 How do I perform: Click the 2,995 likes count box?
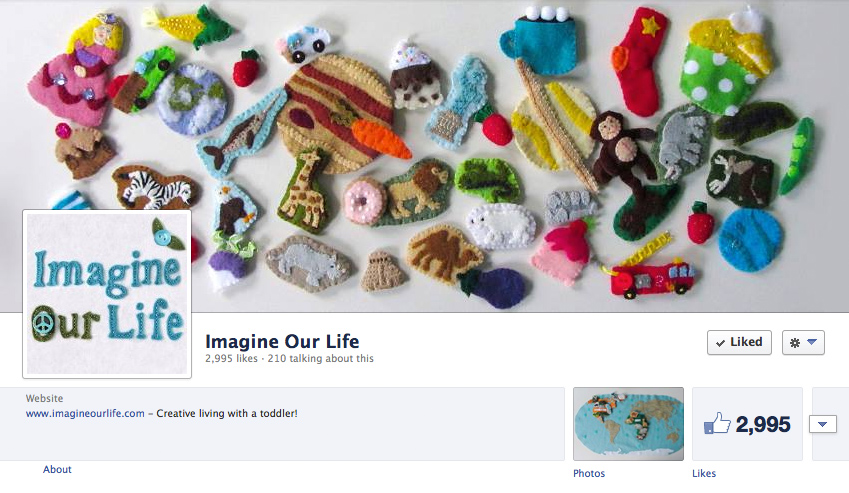[747, 424]
